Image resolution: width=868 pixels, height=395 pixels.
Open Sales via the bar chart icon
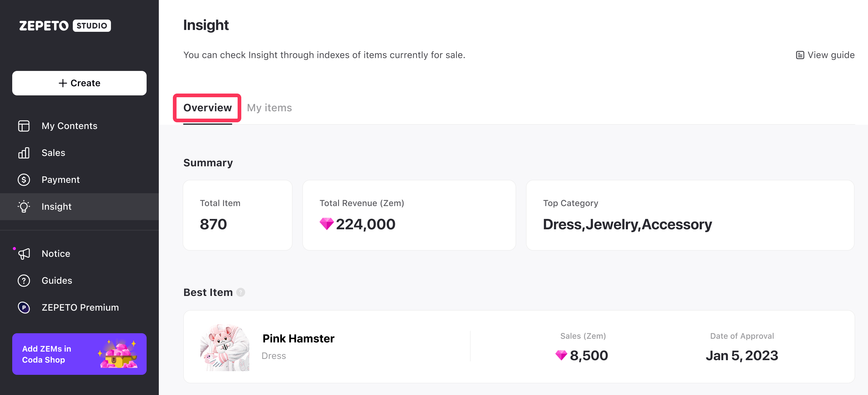point(24,153)
